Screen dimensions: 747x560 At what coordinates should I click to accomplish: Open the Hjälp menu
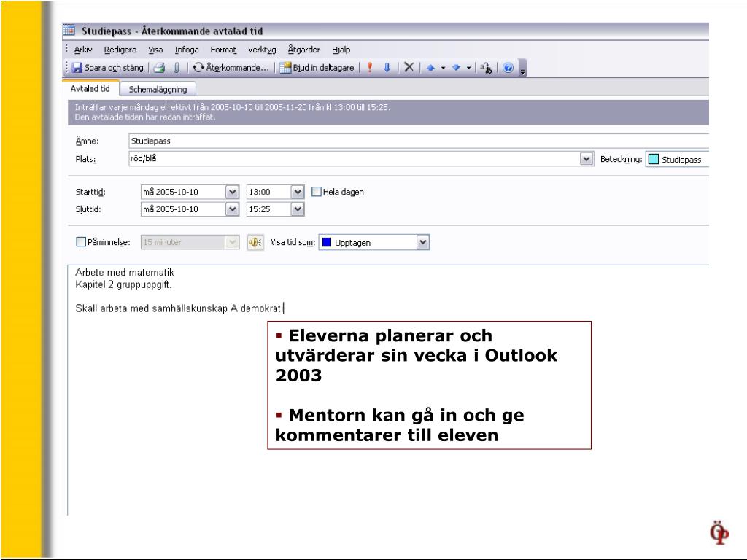341,50
